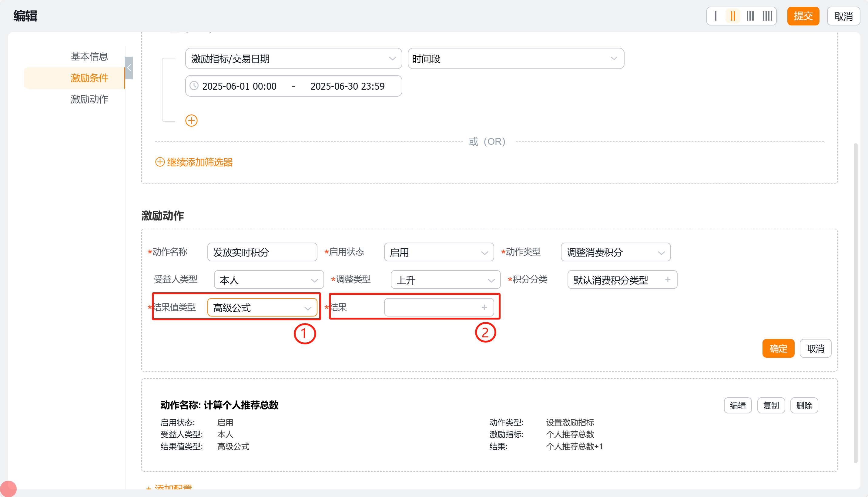The height and width of the screenshot is (497, 868).
Task: Collapse the left sidebar arrow
Action: tap(129, 68)
